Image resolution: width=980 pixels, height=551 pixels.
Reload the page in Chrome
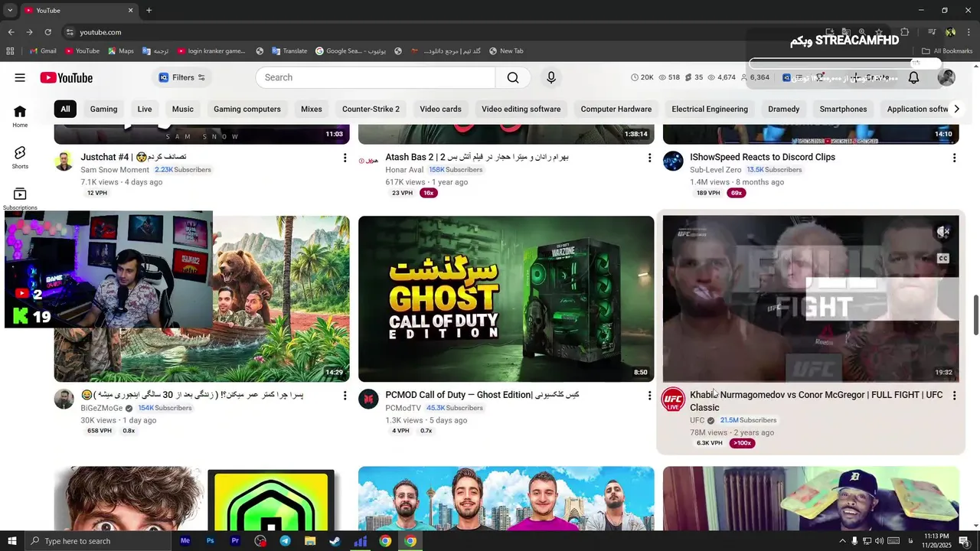[x=47, y=32]
